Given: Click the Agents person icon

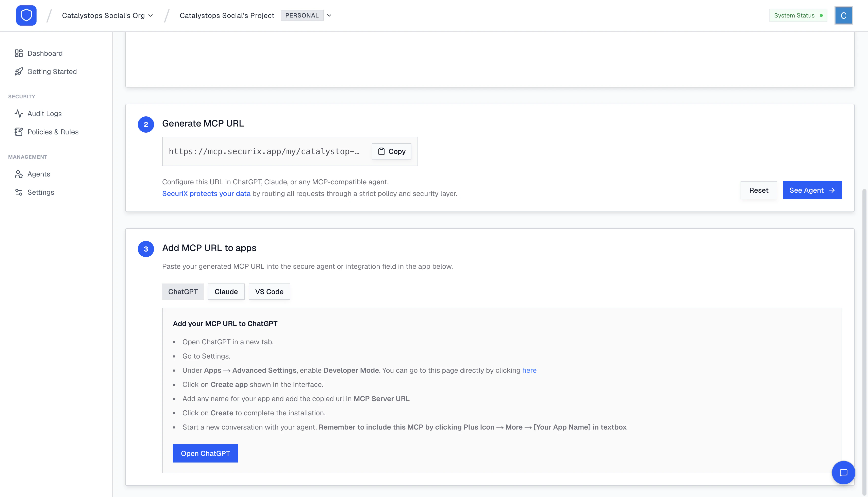Looking at the screenshot, I should tap(19, 174).
